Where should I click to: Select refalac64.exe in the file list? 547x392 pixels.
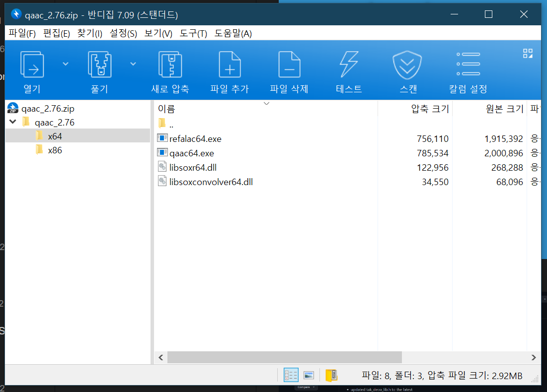pos(195,139)
